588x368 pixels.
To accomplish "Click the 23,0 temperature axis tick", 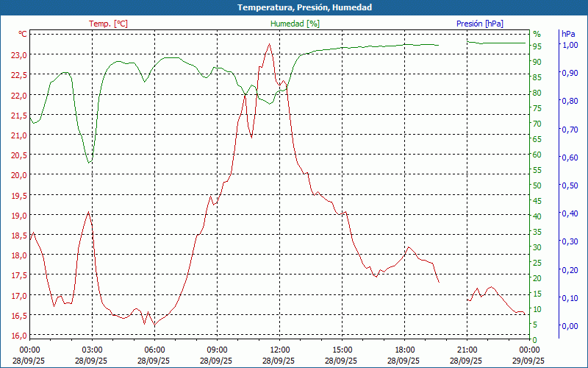I will 18,55.
